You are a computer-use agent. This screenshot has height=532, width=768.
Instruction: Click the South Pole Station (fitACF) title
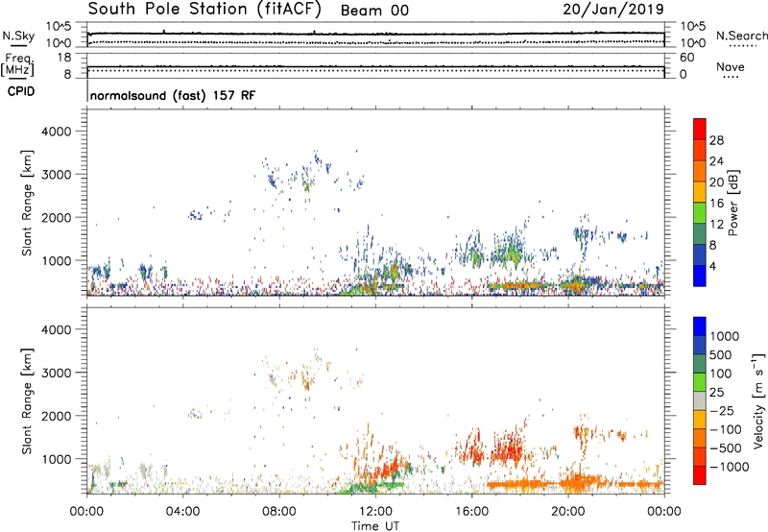point(204,10)
